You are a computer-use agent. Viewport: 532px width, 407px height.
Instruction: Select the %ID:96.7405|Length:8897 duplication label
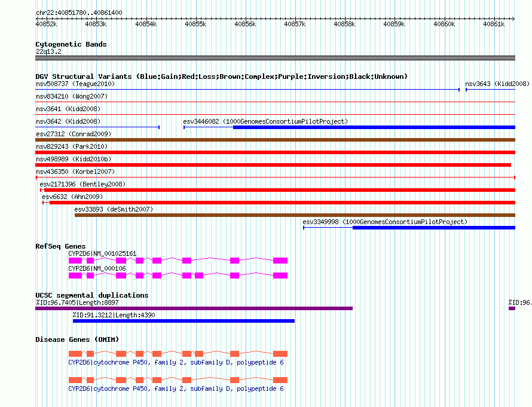[77, 302]
